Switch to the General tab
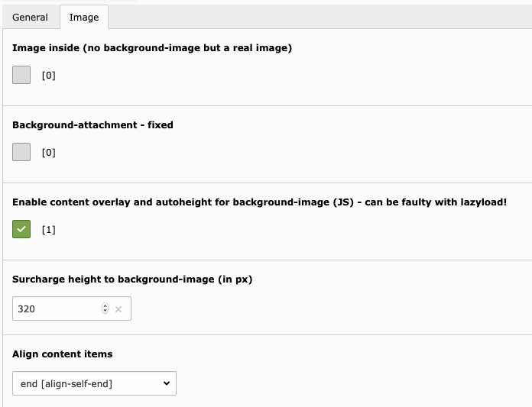 tap(31, 18)
